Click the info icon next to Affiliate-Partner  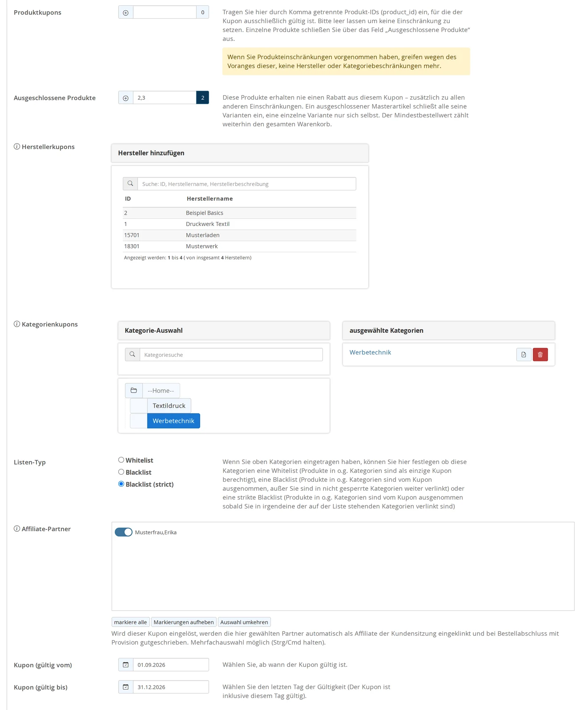click(17, 529)
